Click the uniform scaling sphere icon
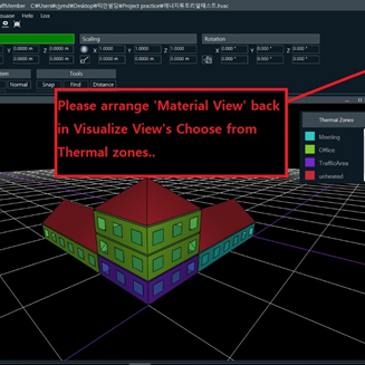Viewport: 365px width, 365px height. [x=84, y=49]
